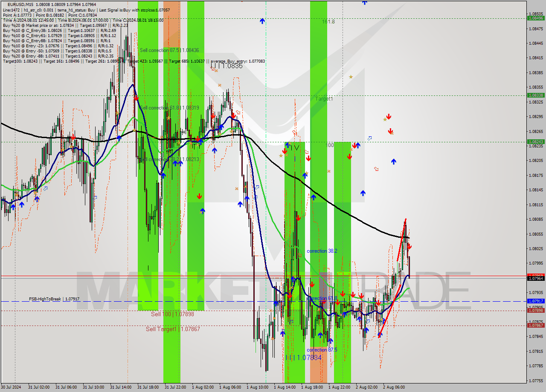The image size is (546, 392).
Task: Click the '1 Aug 06:00' time axis label
Action: tap(230, 387)
